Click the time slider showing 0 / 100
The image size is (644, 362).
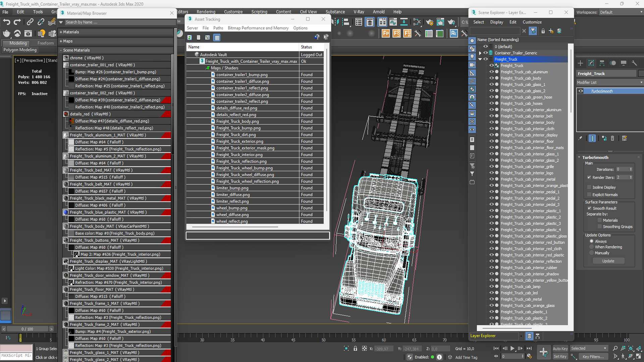[28, 329]
